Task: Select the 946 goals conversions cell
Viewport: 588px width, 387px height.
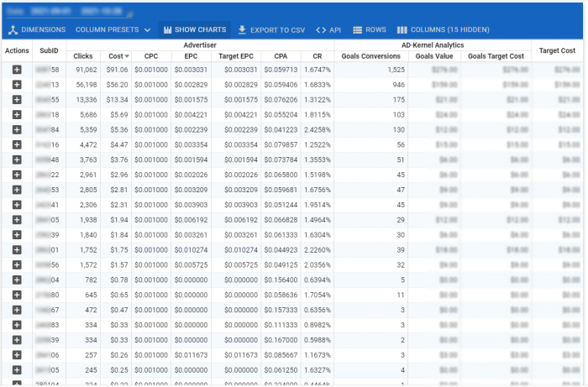Action: click(x=371, y=85)
